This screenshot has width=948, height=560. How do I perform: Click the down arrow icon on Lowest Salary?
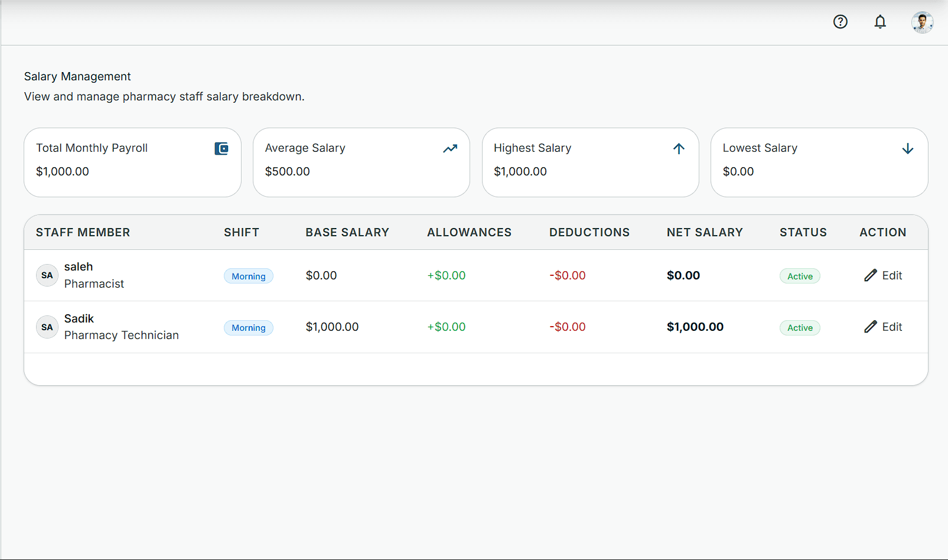pos(908,148)
